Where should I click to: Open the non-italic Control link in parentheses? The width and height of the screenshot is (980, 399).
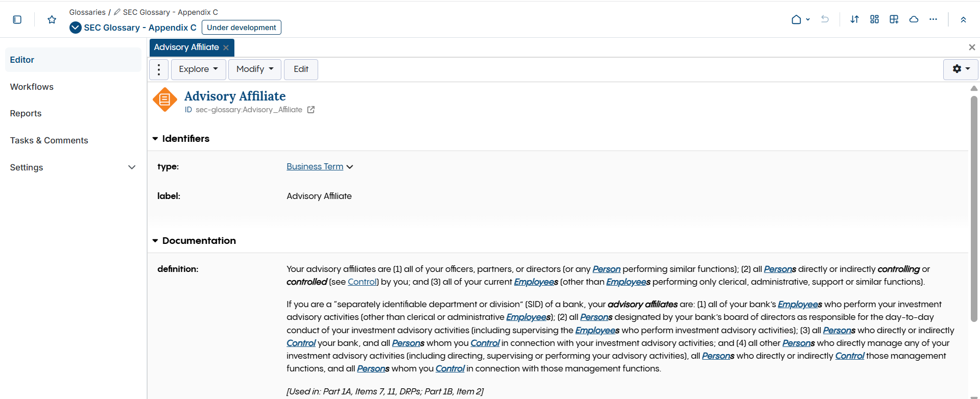pyautogui.click(x=362, y=282)
